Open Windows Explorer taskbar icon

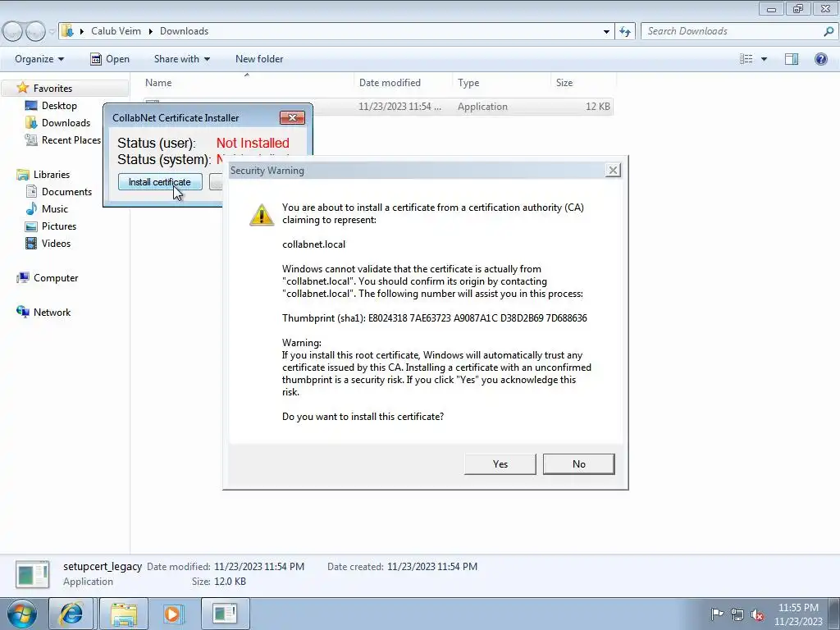pyautogui.click(x=124, y=614)
